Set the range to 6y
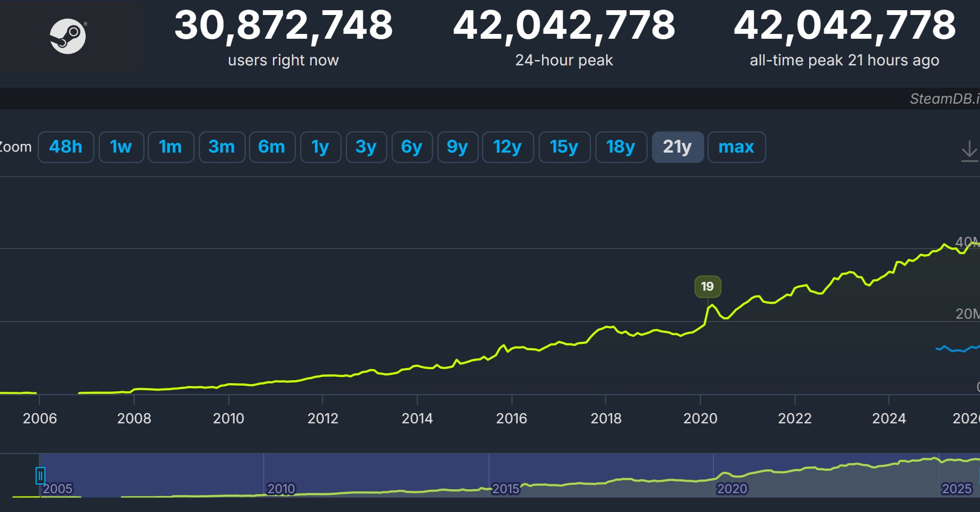Viewport: 980px width, 512px height. coord(412,147)
